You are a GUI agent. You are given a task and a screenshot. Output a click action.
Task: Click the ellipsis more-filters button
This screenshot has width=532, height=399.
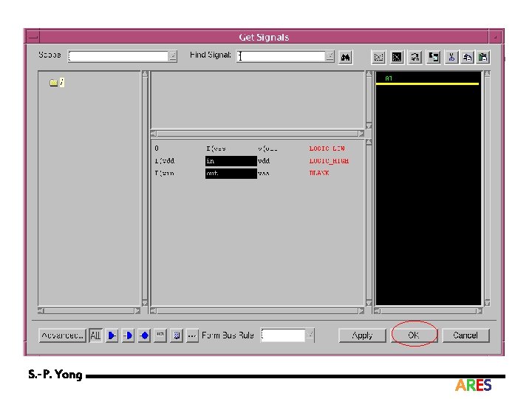[x=192, y=335]
